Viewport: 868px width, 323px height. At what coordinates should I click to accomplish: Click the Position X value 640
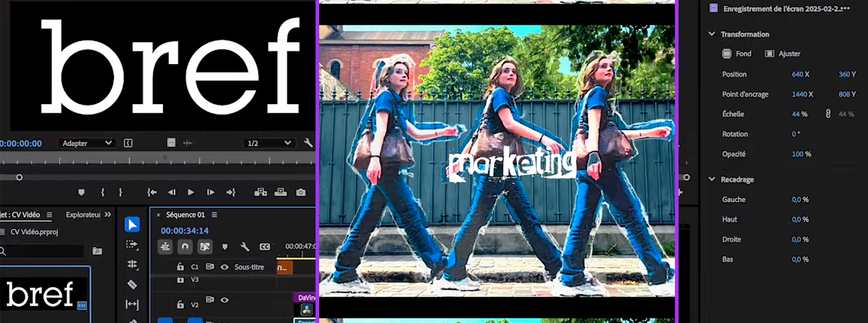797,74
